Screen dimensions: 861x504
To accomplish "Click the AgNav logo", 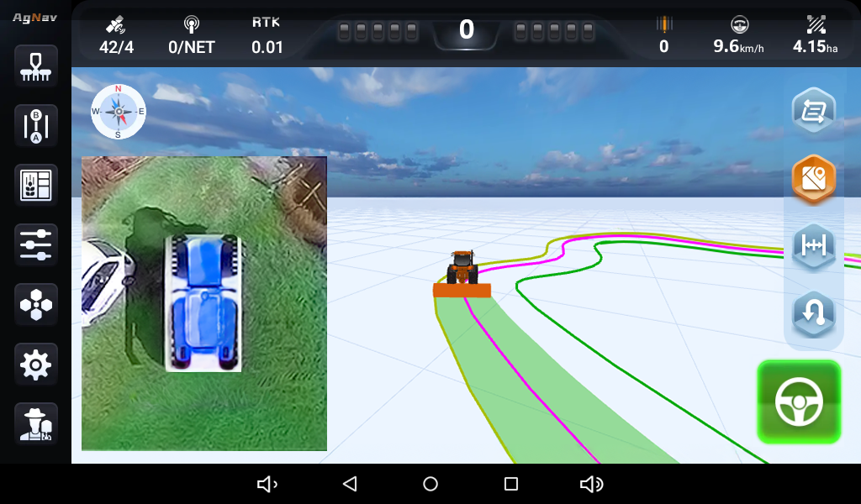I will 35,18.
